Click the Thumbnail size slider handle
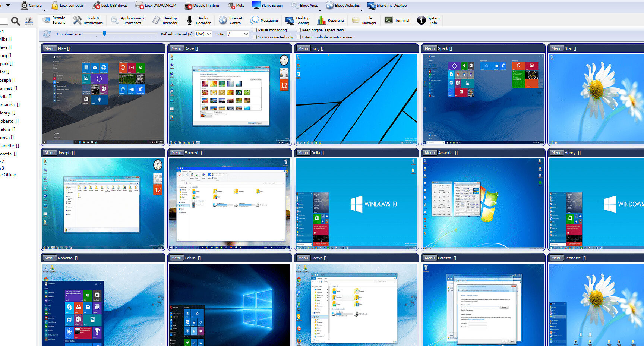The height and width of the screenshot is (346, 644). (x=105, y=34)
